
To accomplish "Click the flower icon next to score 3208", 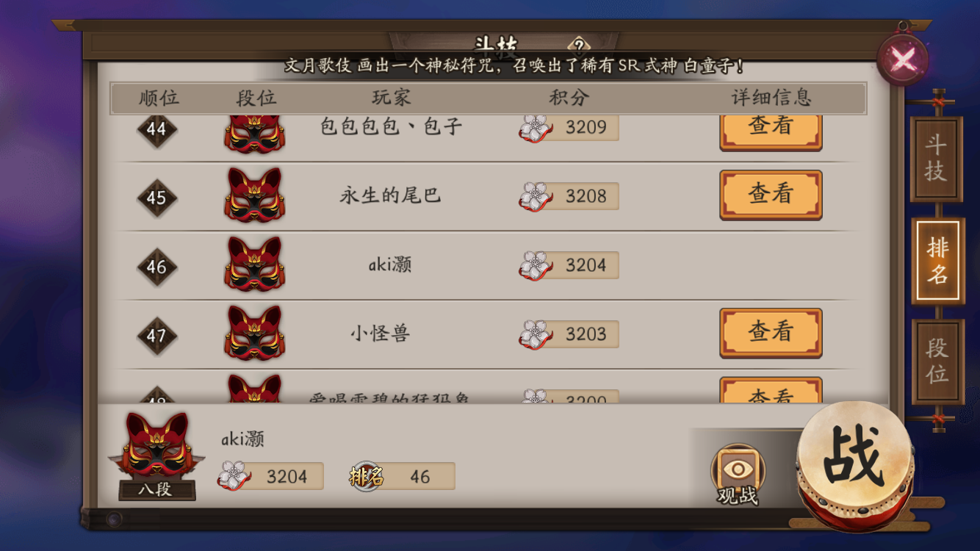I will click(536, 197).
